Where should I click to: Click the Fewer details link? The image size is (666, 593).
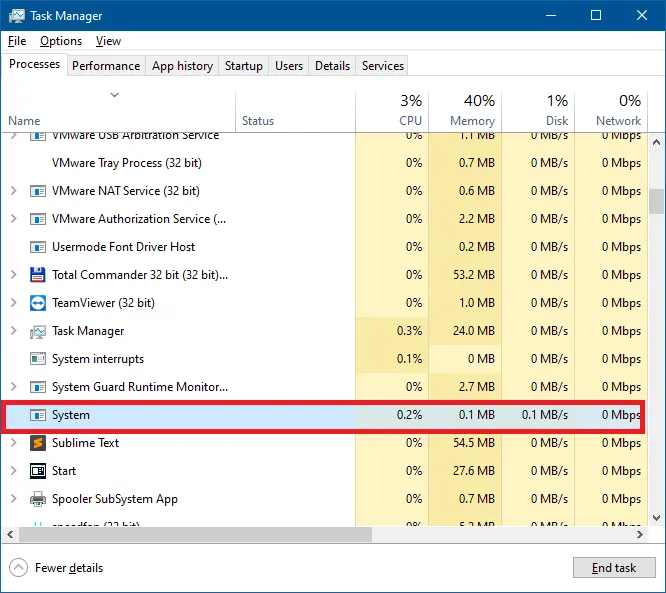point(69,568)
